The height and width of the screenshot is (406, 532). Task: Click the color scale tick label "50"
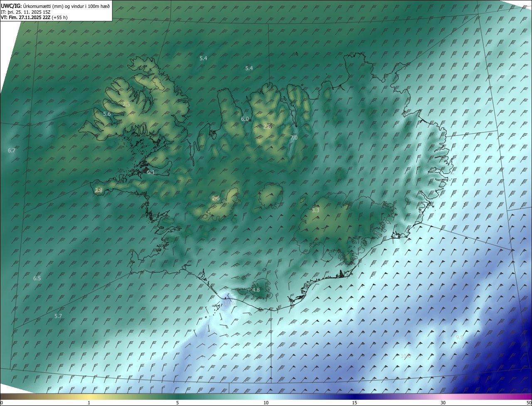[x=529, y=403]
